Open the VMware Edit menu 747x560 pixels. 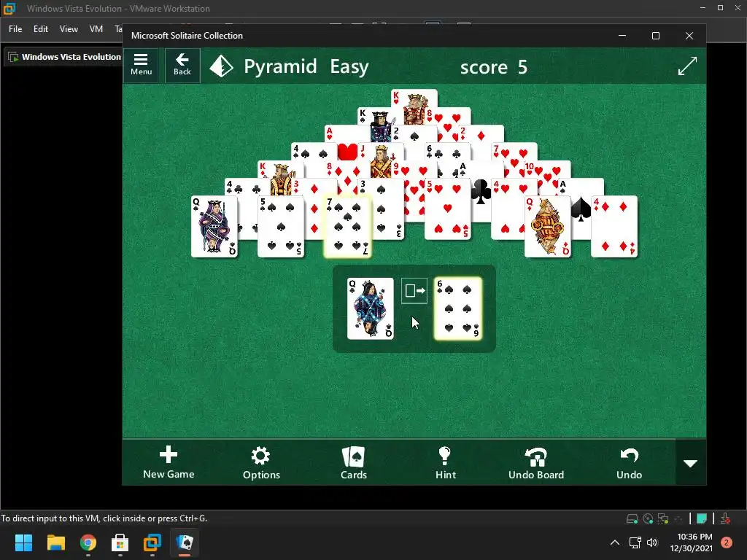pos(41,29)
